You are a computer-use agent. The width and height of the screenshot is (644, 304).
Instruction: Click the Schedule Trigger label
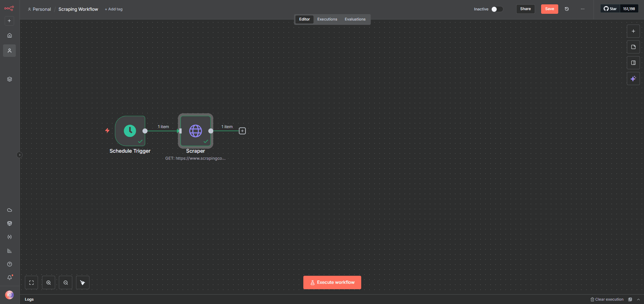130,151
